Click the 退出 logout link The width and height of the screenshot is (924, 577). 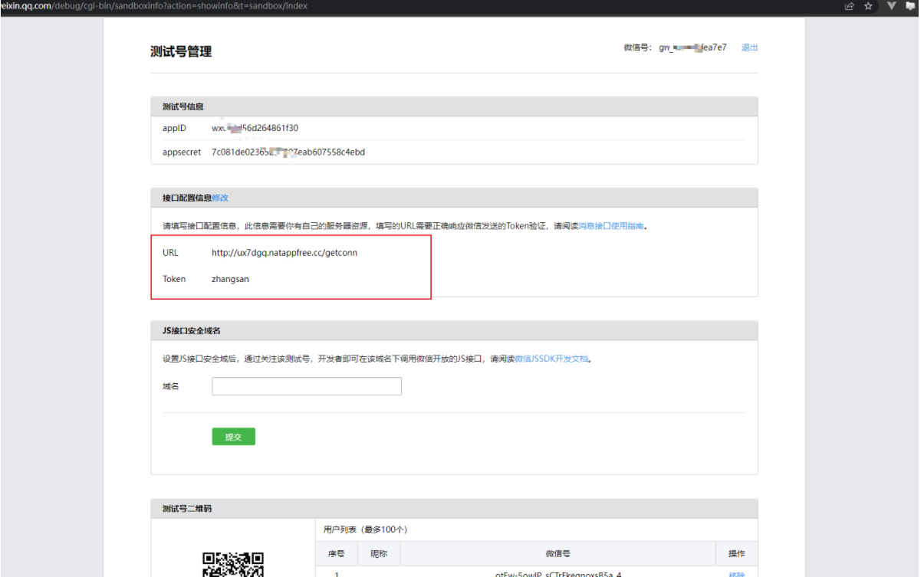749,48
